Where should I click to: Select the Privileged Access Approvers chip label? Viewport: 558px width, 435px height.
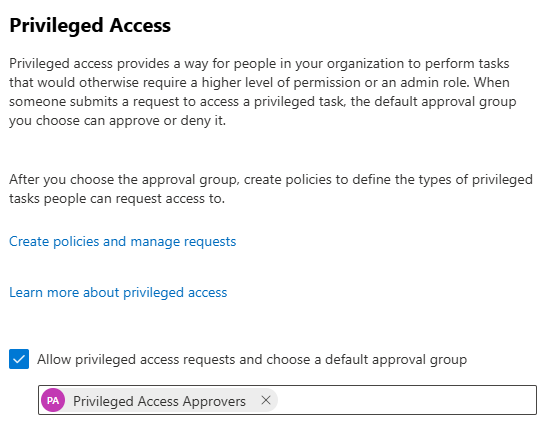(x=159, y=401)
